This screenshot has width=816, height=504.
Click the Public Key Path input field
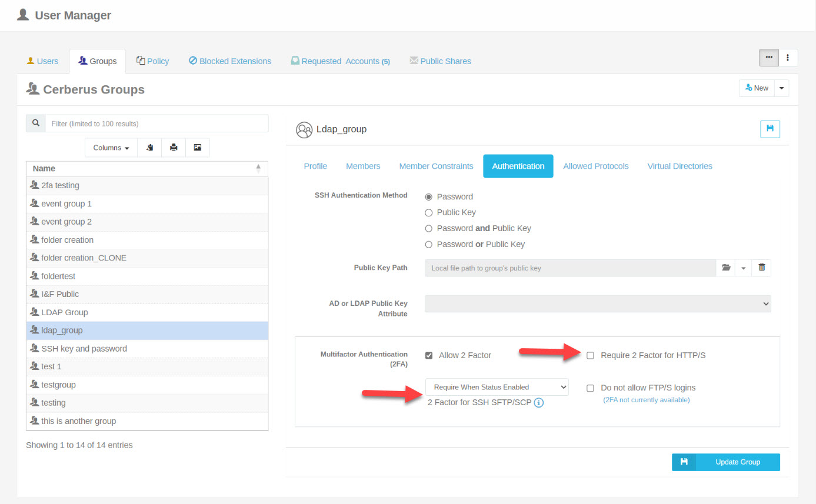(x=571, y=268)
